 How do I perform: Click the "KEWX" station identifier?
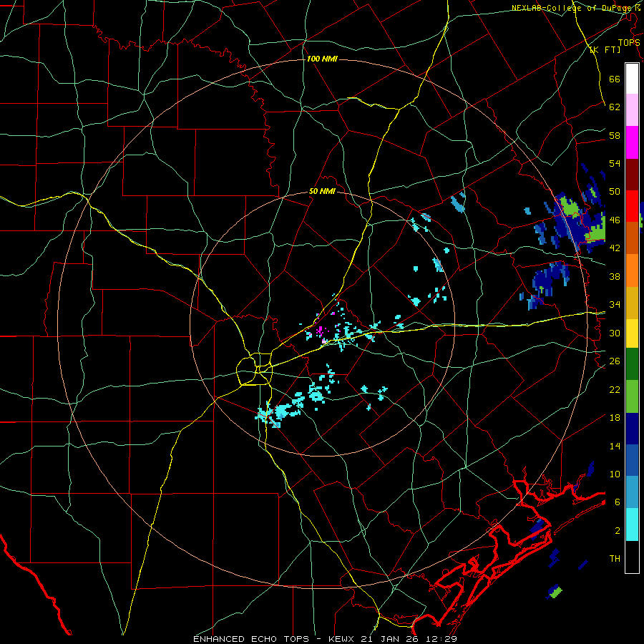(343, 639)
